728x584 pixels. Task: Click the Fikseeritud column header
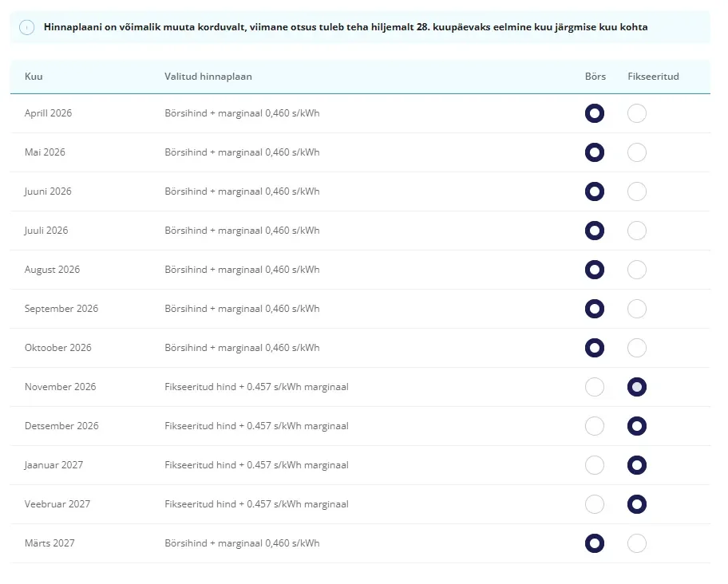[x=653, y=77]
